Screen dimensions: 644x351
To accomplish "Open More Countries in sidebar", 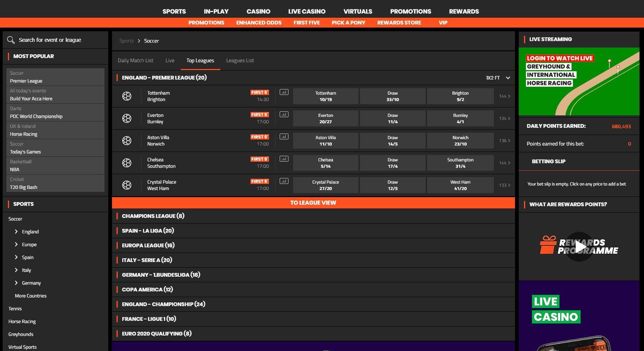I will [31, 296].
